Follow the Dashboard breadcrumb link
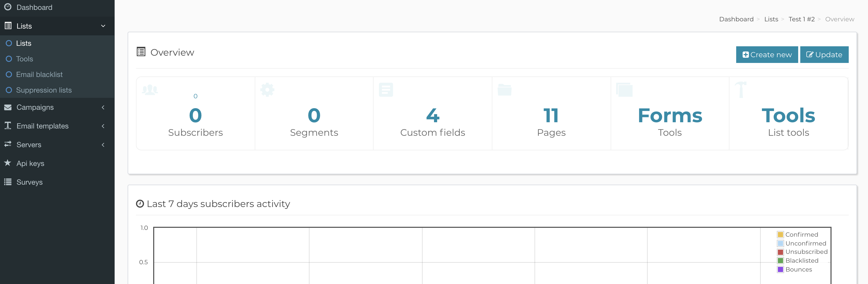 (736, 19)
